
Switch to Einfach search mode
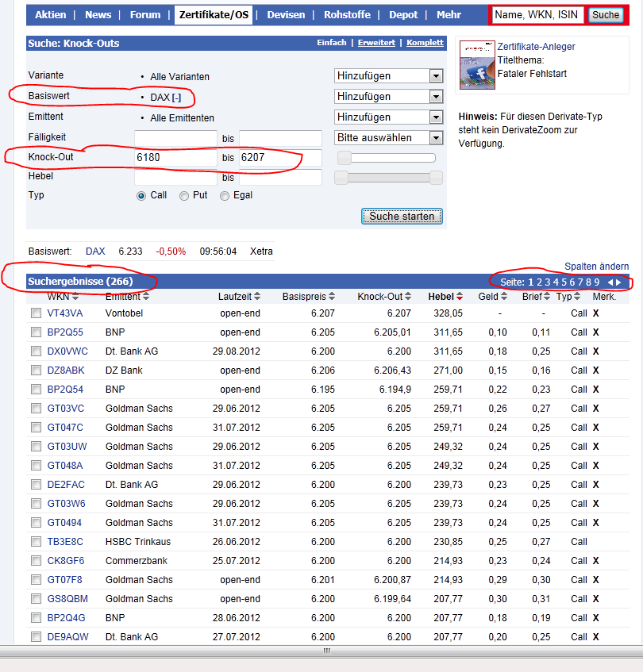[x=331, y=42]
